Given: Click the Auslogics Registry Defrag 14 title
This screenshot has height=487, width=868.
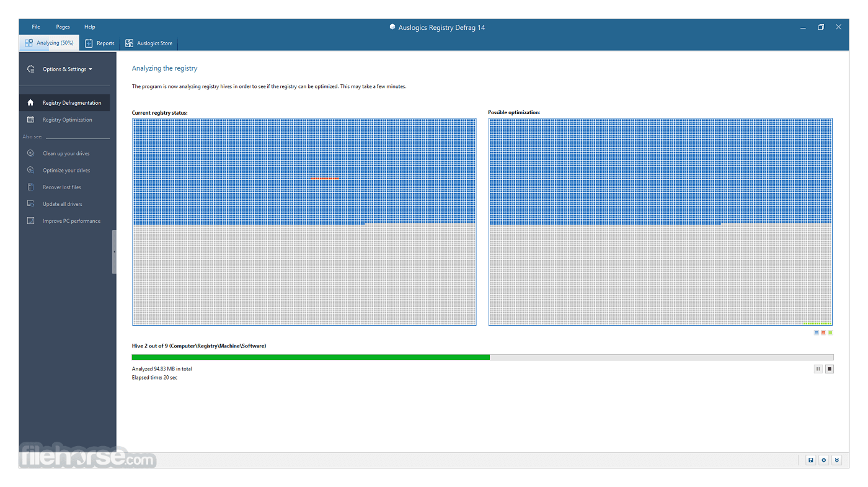Looking at the screenshot, I should (441, 27).
